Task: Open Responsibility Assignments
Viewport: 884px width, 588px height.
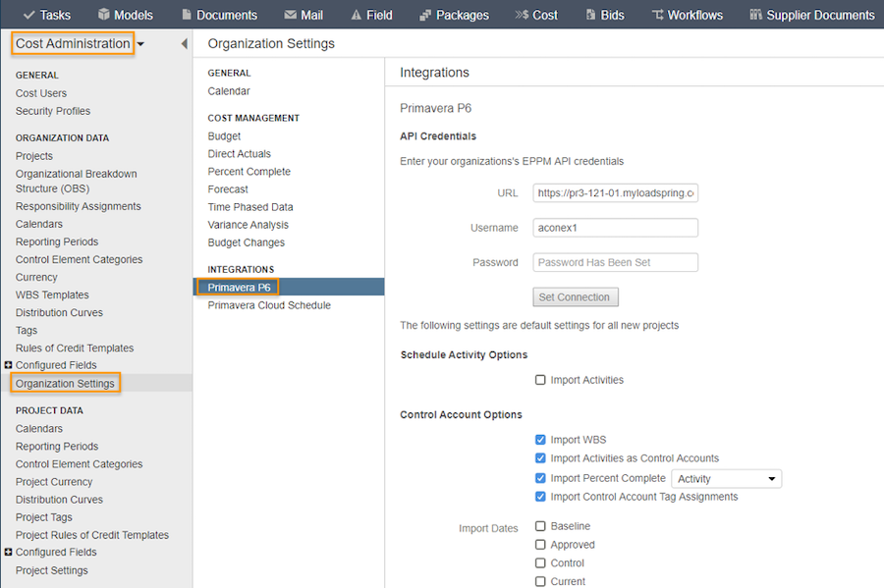Action: click(79, 206)
